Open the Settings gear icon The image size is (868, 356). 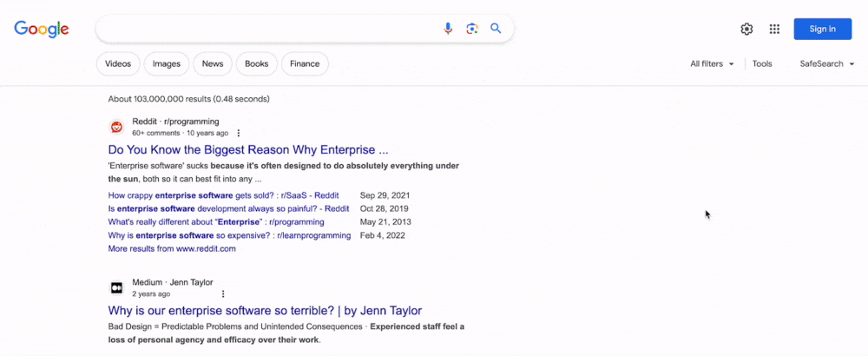coord(746,29)
